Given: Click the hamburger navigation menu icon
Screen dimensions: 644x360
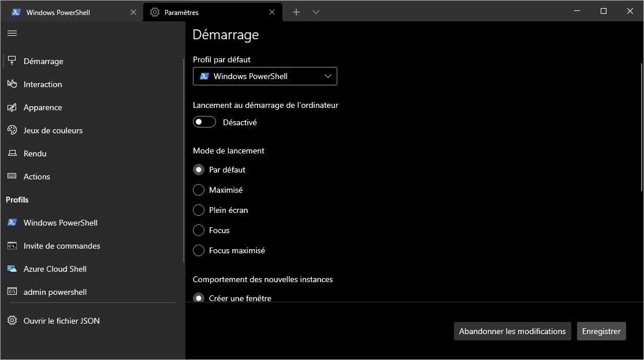Looking at the screenshot, I should coord(12,33).
